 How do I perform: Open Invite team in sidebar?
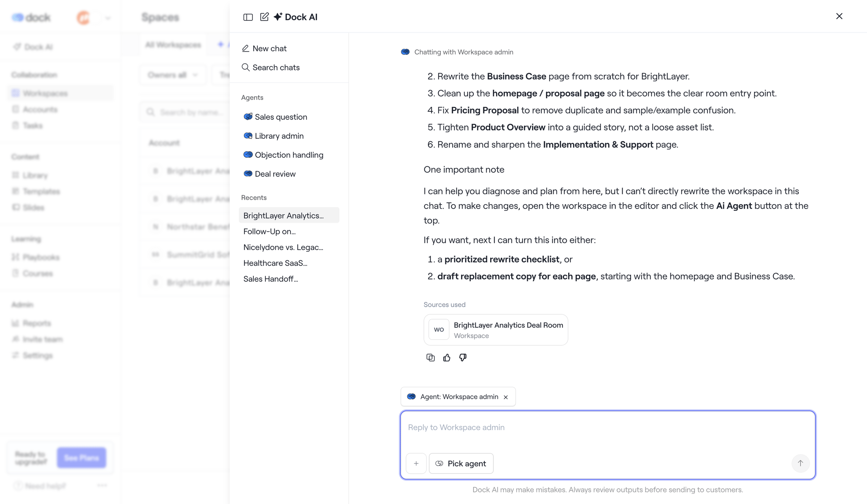(37, 340)
